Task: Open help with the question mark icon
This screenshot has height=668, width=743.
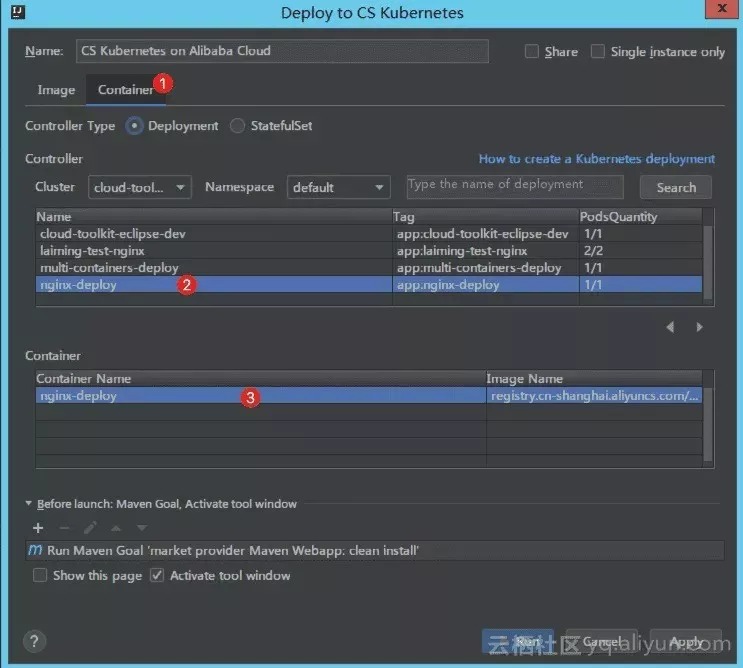Action: [34, 641]
